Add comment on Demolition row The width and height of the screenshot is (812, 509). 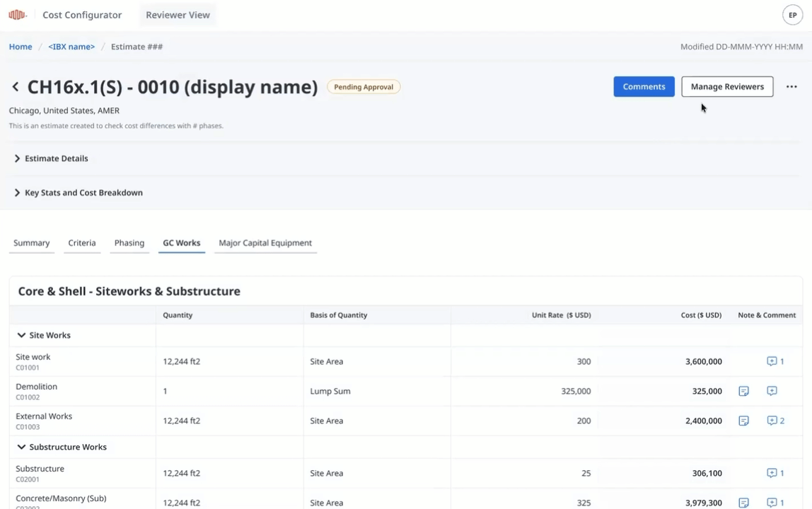coord(772,391)
